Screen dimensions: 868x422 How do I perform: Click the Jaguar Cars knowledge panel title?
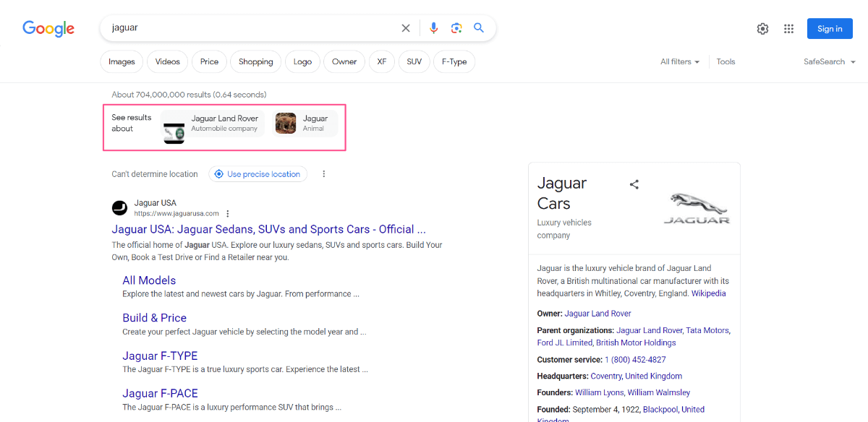(x=563, y=193)
